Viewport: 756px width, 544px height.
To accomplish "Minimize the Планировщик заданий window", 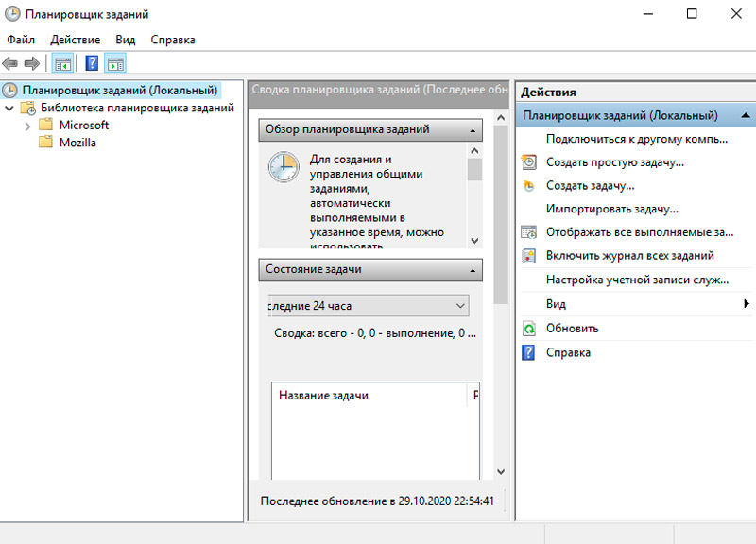I will tap(647, 14).
